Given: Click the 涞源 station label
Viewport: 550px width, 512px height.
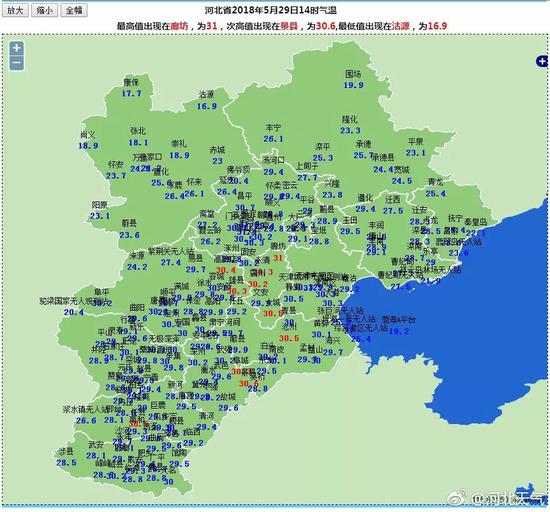Looking at the screenshot, I should [136, 255].
